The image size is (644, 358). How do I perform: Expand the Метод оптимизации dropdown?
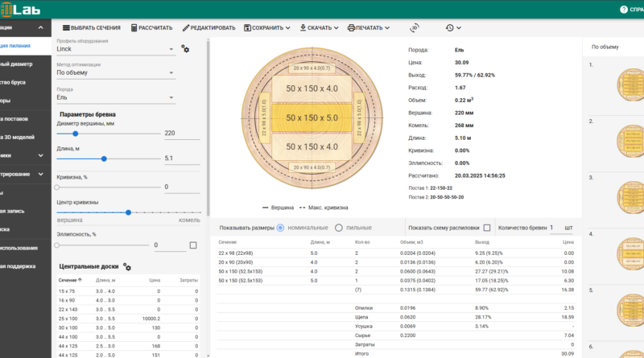pyautogui.click(x=115, y=72)
